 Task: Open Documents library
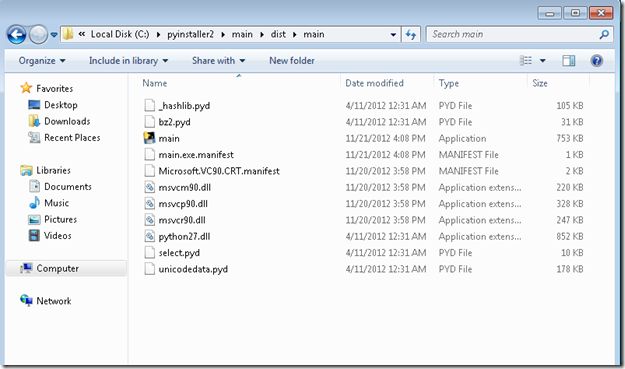(68, 186)
